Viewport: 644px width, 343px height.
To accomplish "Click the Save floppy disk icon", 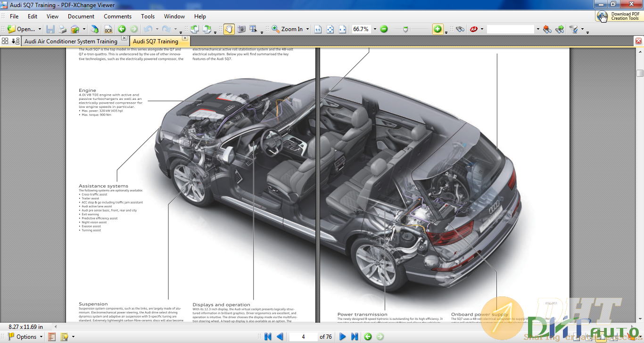I will click(50, 29).
